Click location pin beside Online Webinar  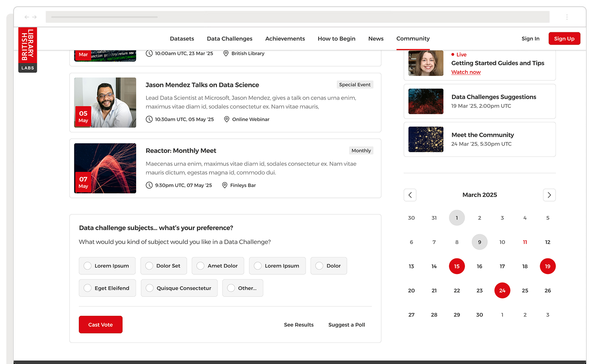click(226, 119)
